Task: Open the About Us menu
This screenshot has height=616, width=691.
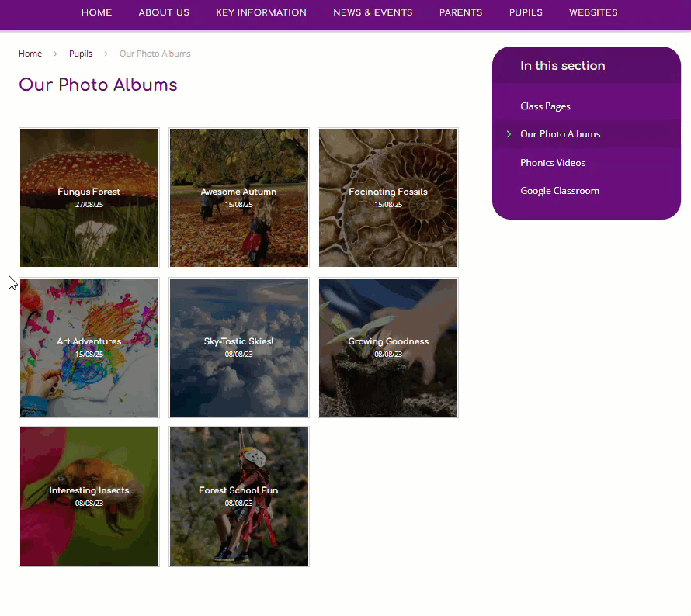Action: [x=164, y=12]
